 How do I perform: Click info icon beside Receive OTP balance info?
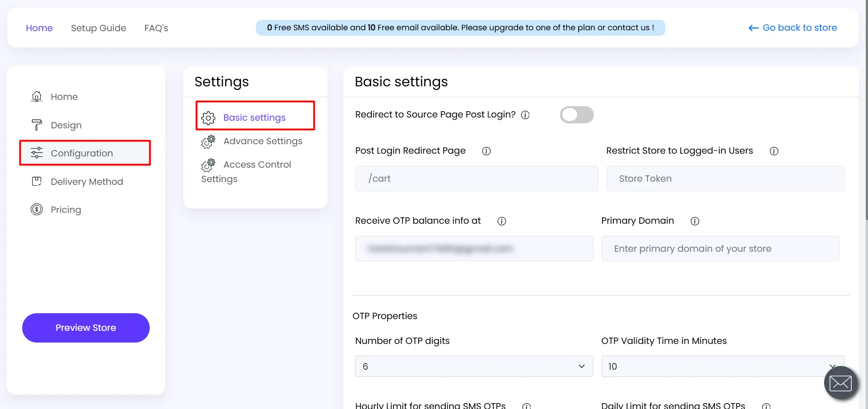502,221
